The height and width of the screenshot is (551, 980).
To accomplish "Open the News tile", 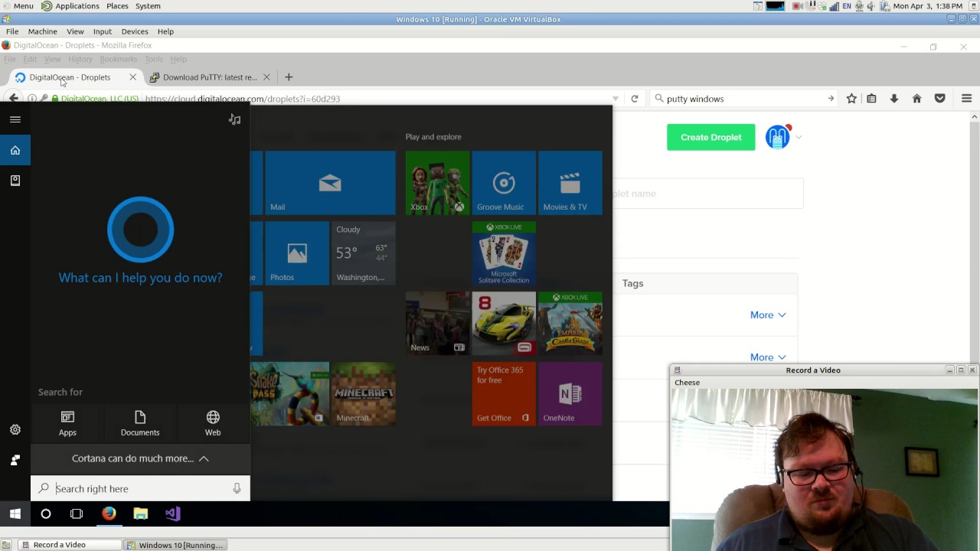I will click(x=437, y=324).
